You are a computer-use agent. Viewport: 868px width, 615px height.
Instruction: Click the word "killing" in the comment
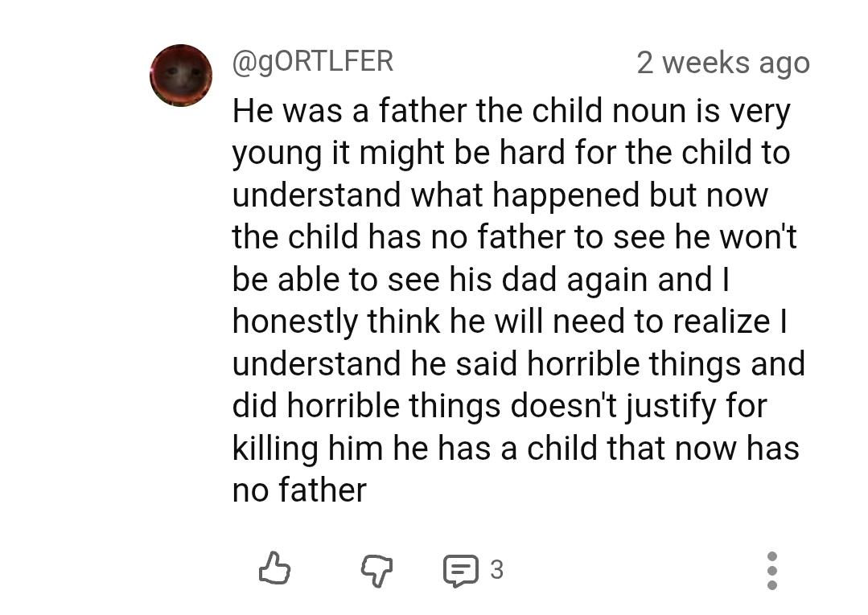274,448
